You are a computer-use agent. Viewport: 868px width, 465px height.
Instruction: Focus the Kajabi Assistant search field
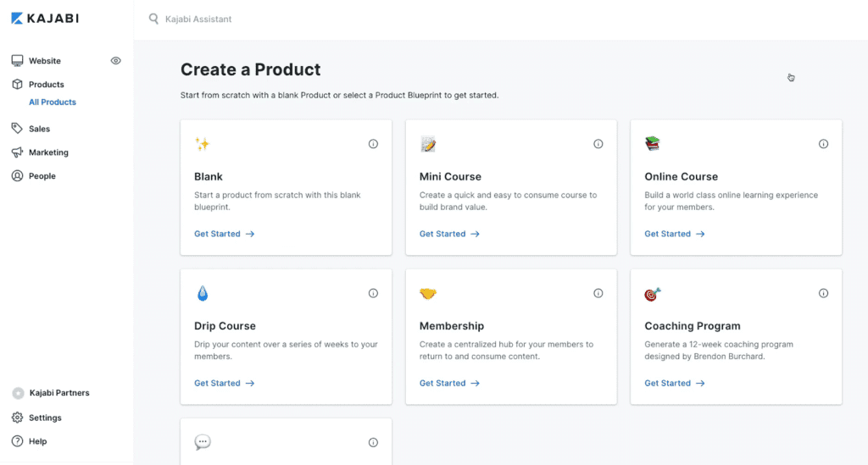[x=198, y=19]
